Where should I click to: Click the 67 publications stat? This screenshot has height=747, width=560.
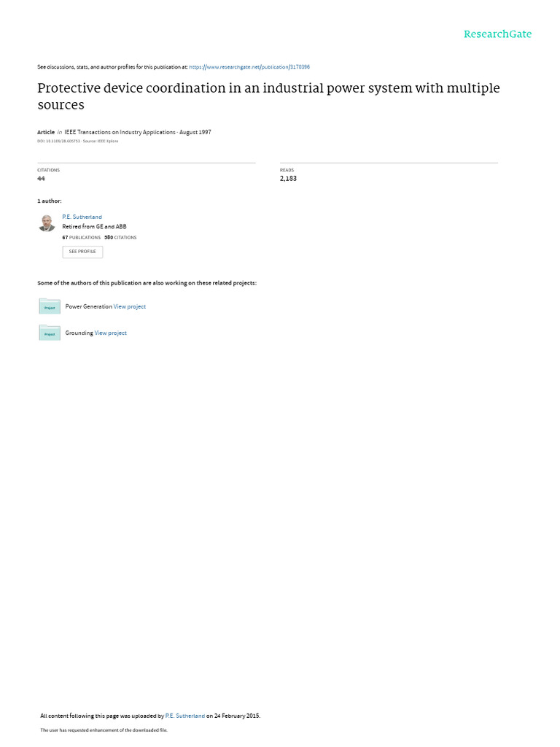pyautogui.click(x=82, y=238)
